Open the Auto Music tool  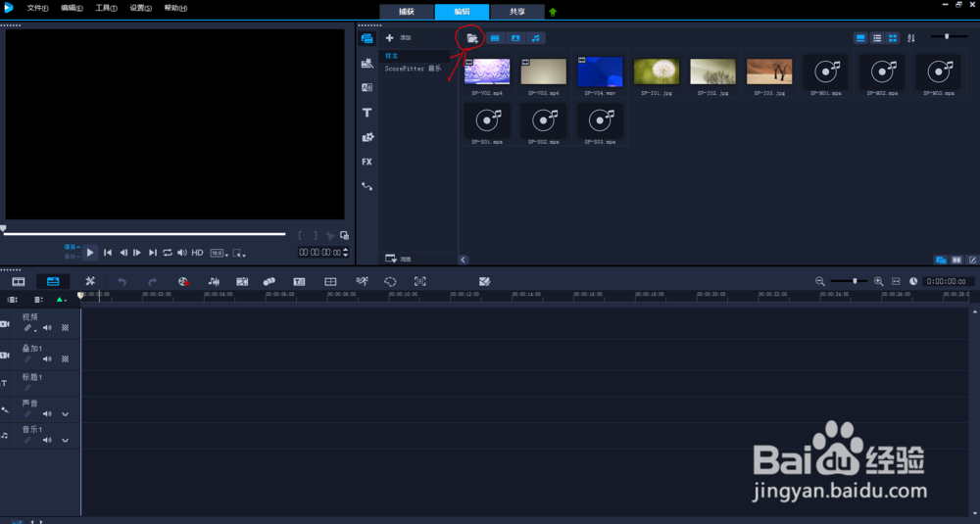point(242,282)
